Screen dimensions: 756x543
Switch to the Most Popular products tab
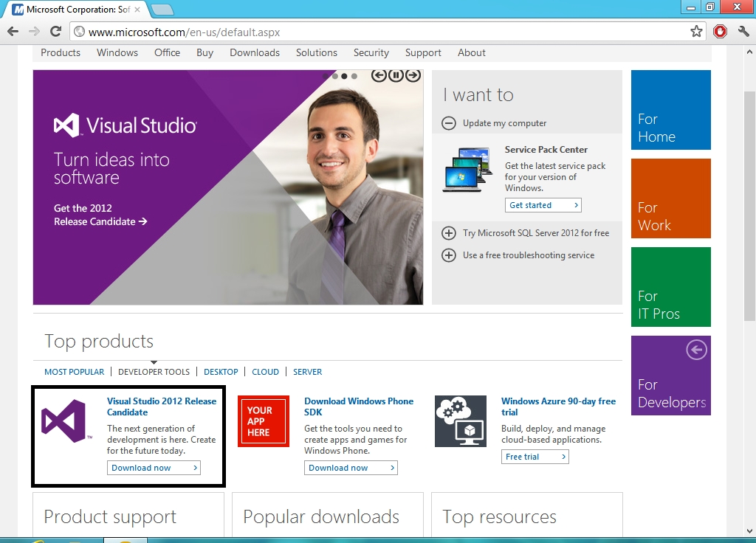(74, 372)
